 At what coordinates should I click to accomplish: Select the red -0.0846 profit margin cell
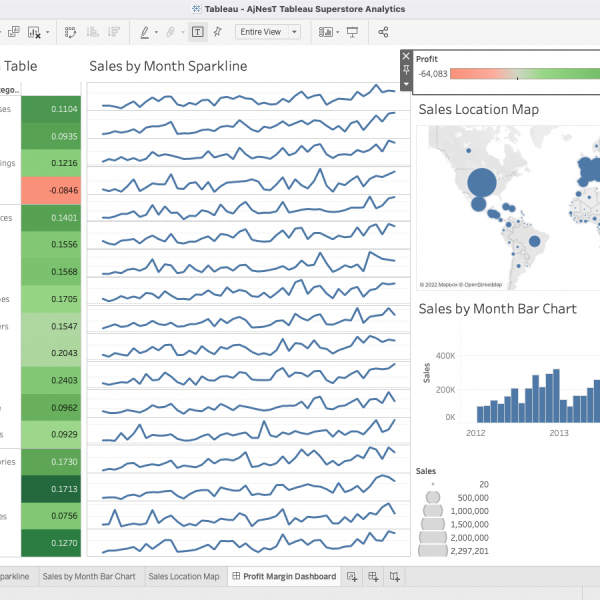(x=50, y=189)
